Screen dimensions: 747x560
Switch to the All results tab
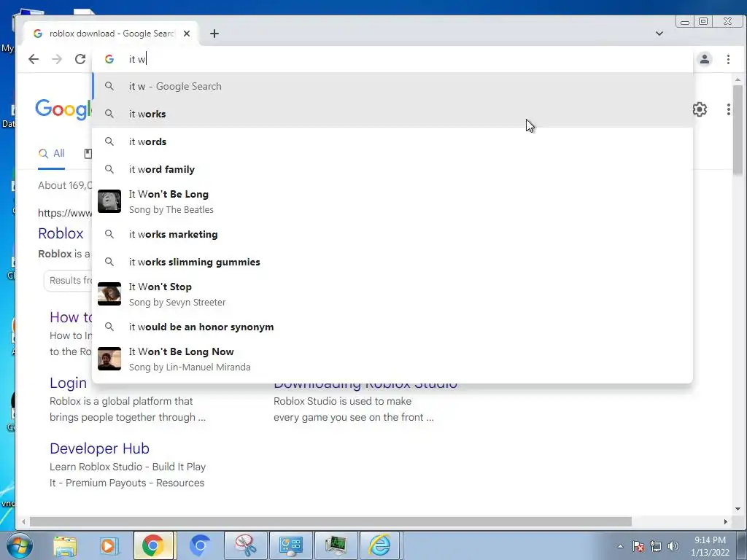tap(52, 154)
